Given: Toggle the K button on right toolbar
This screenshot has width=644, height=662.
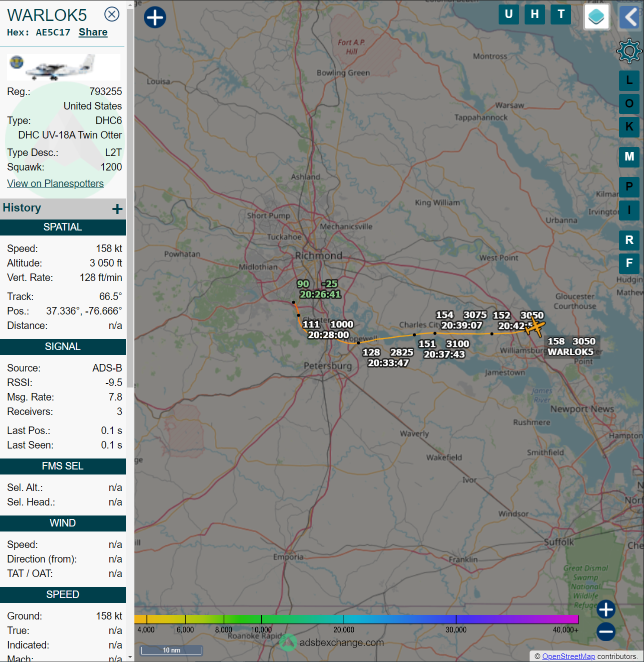Looking at the screenshot, I should 629,126.
